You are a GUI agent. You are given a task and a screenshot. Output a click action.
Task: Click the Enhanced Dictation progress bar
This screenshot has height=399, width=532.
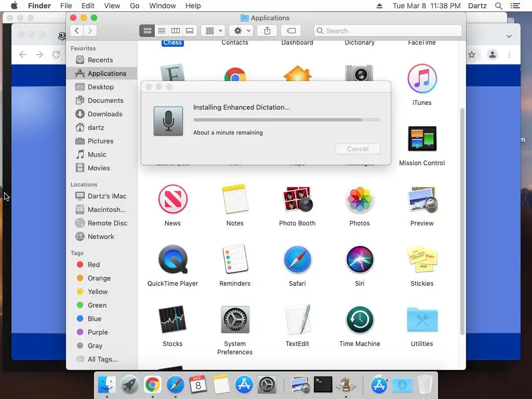[x=286, y=120]
